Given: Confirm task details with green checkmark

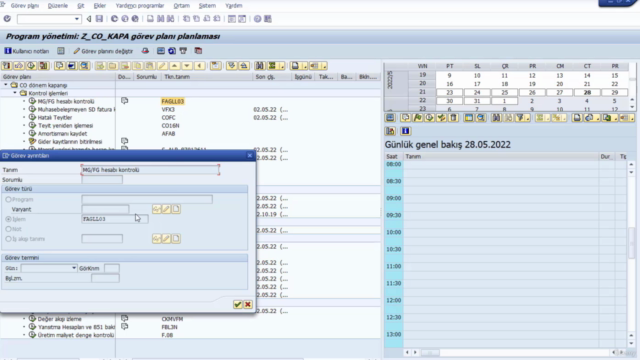Looking at the screenshot, I should 238,304.
